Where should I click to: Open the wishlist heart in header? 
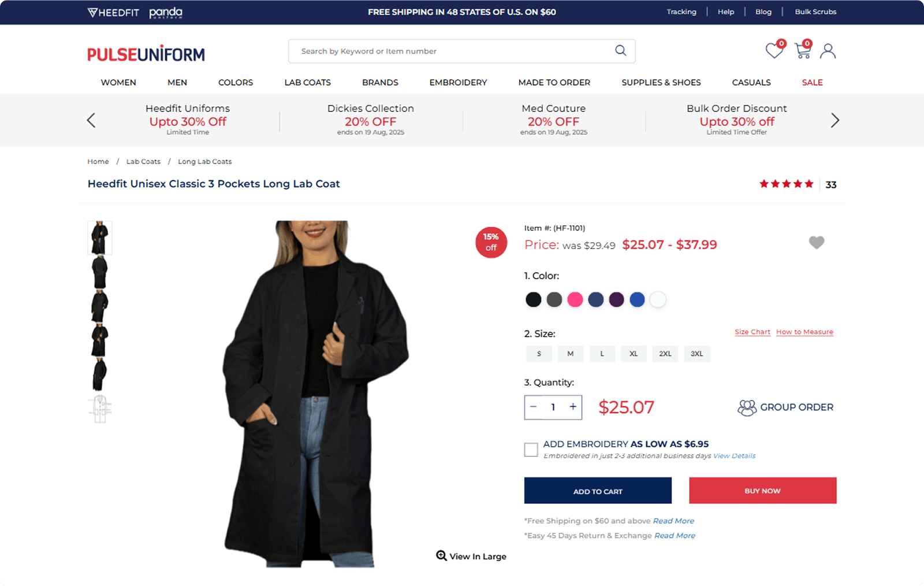coord(774,51)
